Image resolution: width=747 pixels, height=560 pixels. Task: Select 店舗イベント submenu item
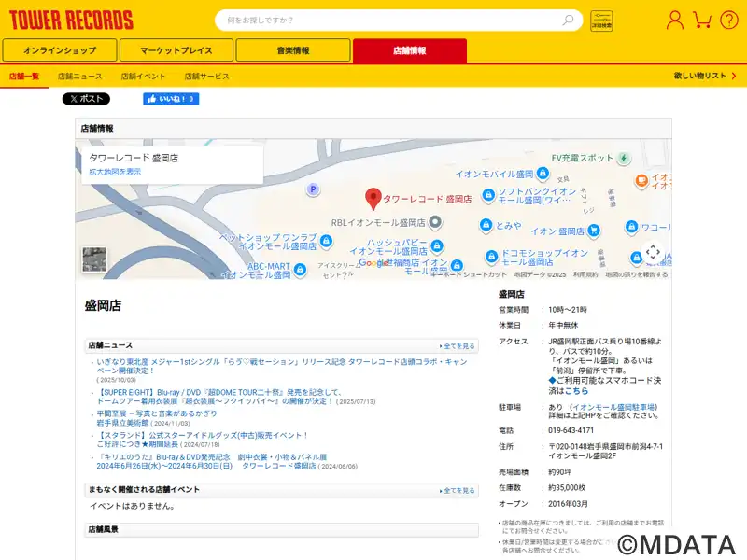(143, 77)
